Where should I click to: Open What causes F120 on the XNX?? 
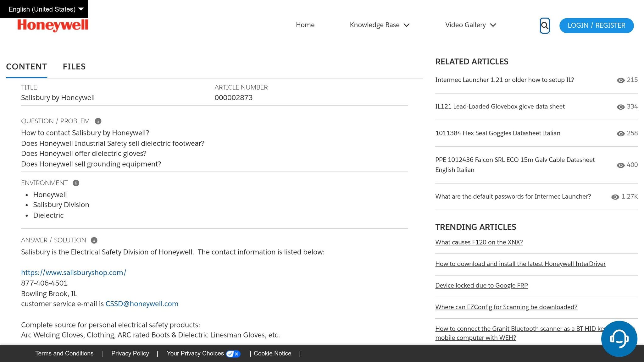479,242
